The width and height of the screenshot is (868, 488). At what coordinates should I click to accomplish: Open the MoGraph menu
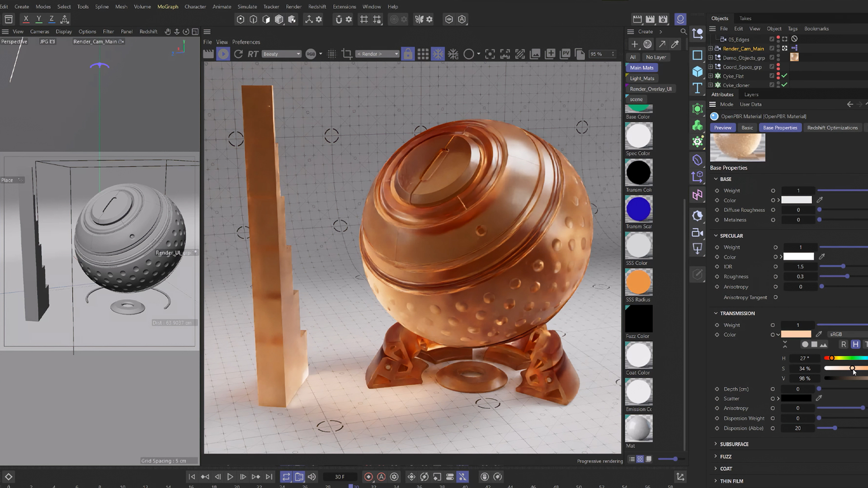pyautogui.click(x=167, y=6)
